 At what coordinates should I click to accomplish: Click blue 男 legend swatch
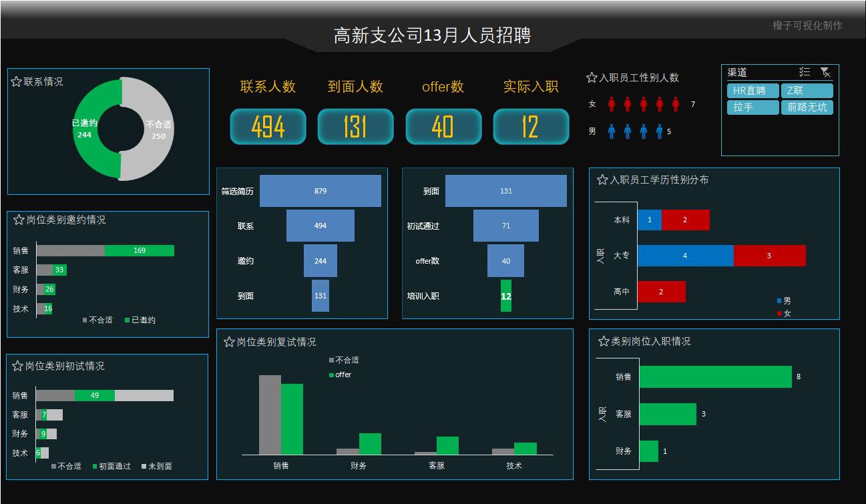point(779,301)
